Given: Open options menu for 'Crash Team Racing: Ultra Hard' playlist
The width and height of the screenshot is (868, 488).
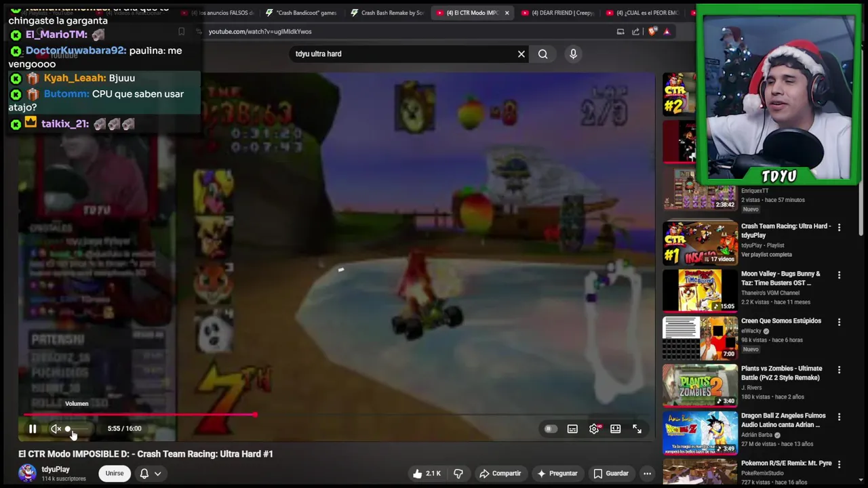Looking at the screenshot, I should [x=839, y=227].
